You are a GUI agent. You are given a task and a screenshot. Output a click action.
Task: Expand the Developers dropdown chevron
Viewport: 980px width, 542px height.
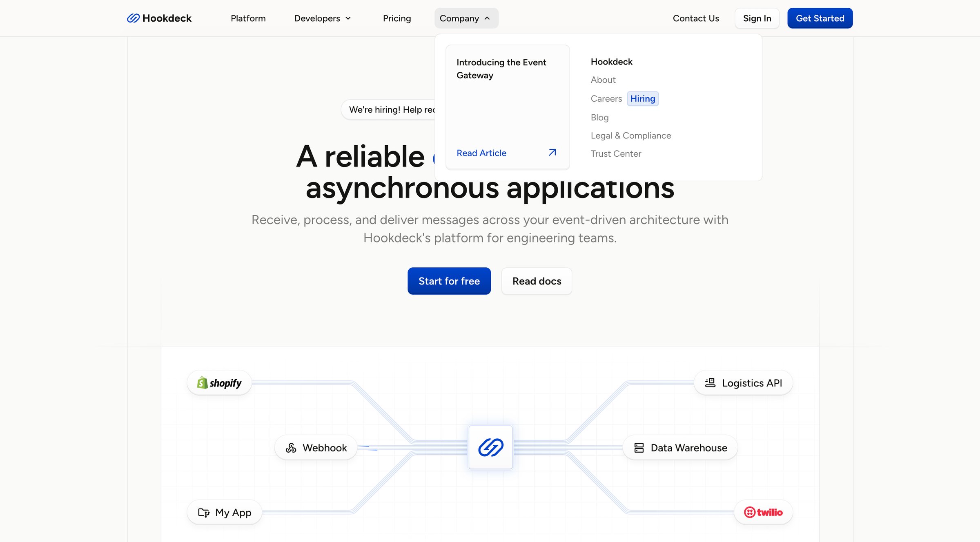coord(348,18)
